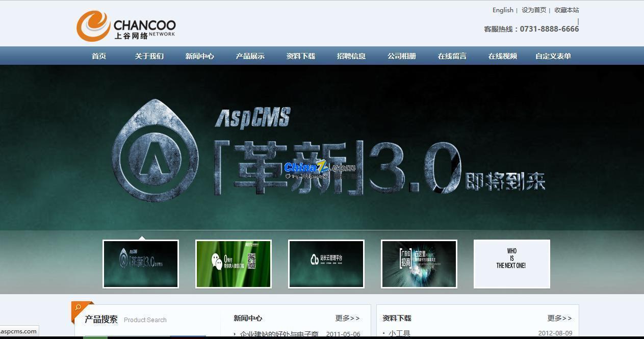Open 公司相册 in navigation bar
This screenshot has width=644, height=339.
[402, 56]
